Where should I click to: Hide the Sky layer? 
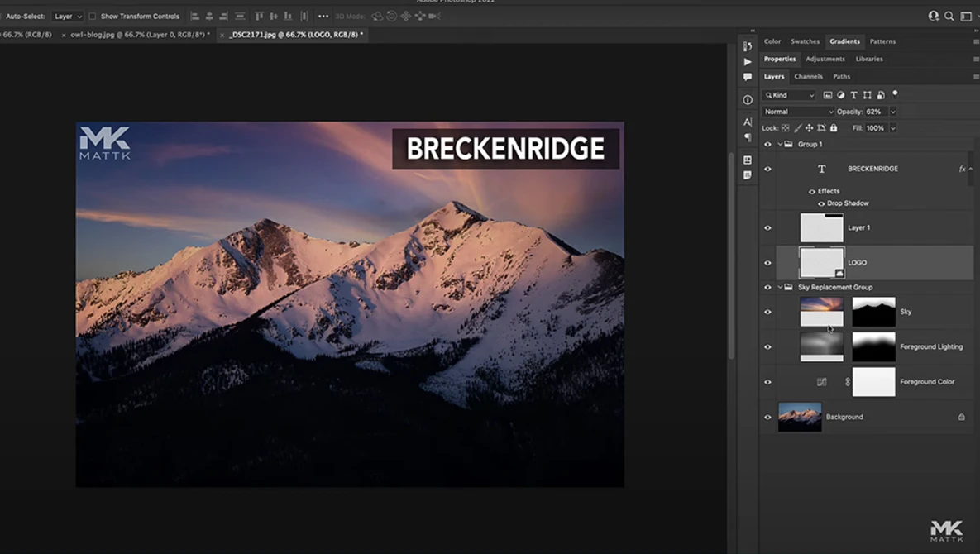[767, 312]
